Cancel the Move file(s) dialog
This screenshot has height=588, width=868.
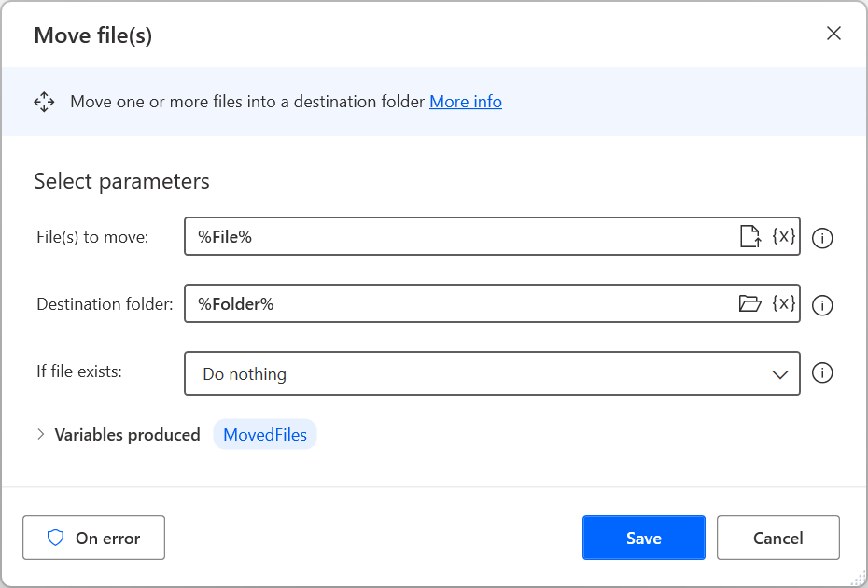[777, 538]
